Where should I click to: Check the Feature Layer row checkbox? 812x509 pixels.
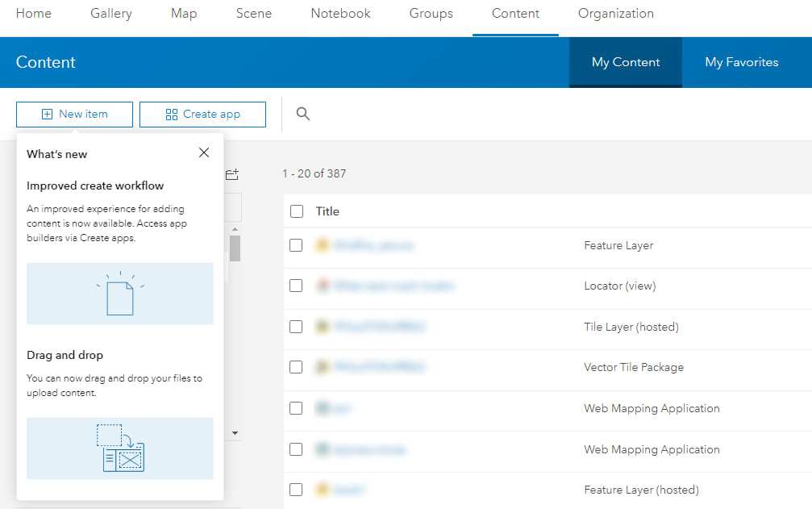(x=296, y=245)
